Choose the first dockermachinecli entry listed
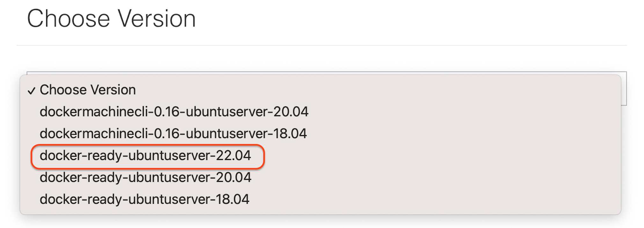Screen dimensions: 644x228 pyautogui.click(x=174, y=112)
